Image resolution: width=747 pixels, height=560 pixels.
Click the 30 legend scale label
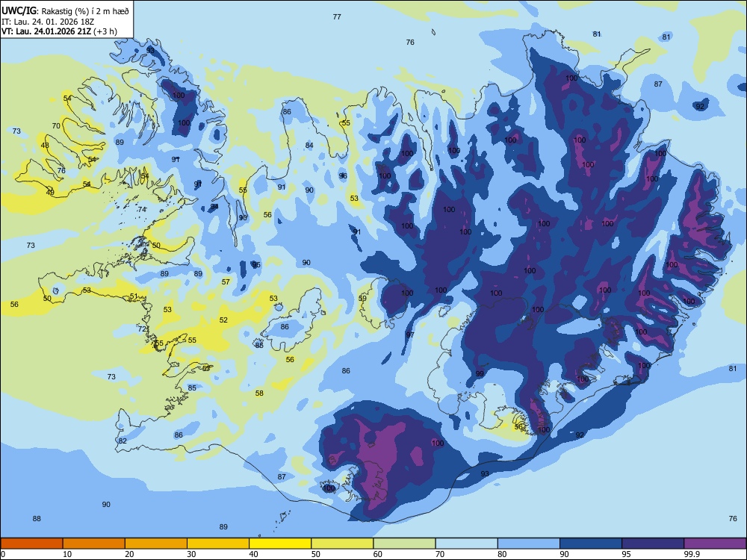[x=191, y=554]
